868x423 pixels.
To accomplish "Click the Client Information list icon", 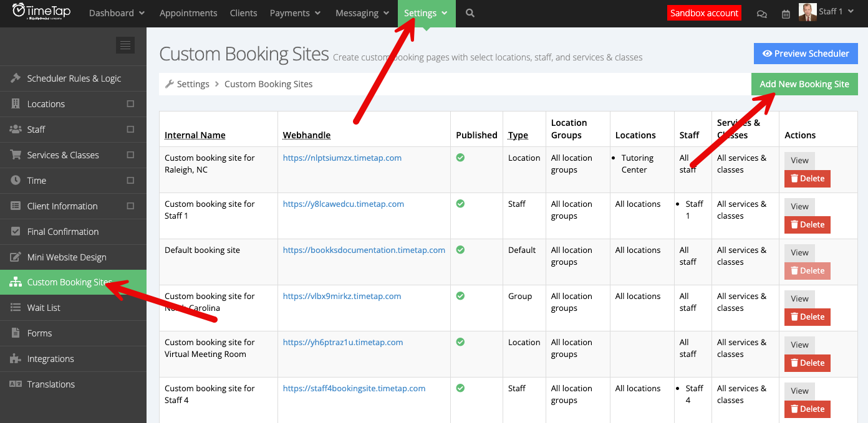I will coord(16,206).
